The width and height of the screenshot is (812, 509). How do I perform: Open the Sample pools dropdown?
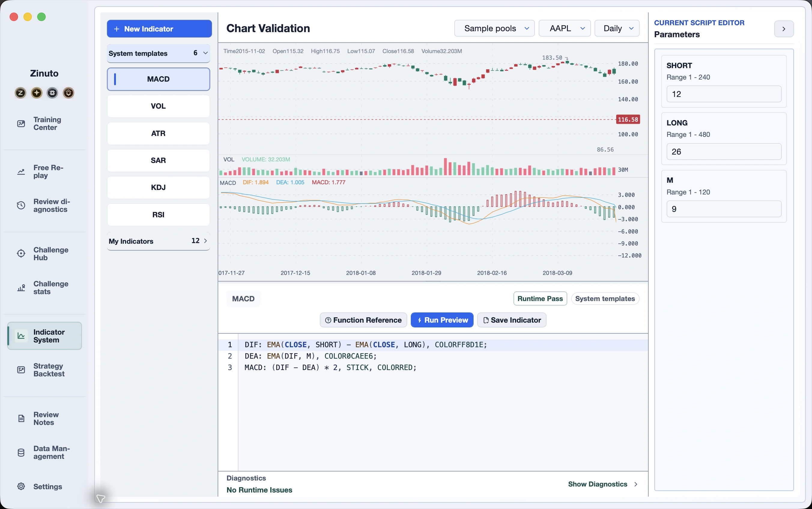point(494,28)
